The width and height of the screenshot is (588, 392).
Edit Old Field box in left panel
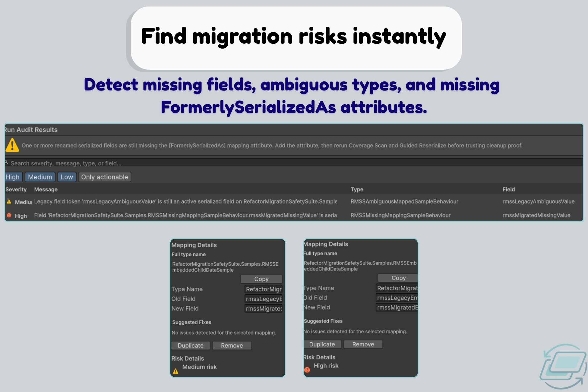click(x=263, y=299)
